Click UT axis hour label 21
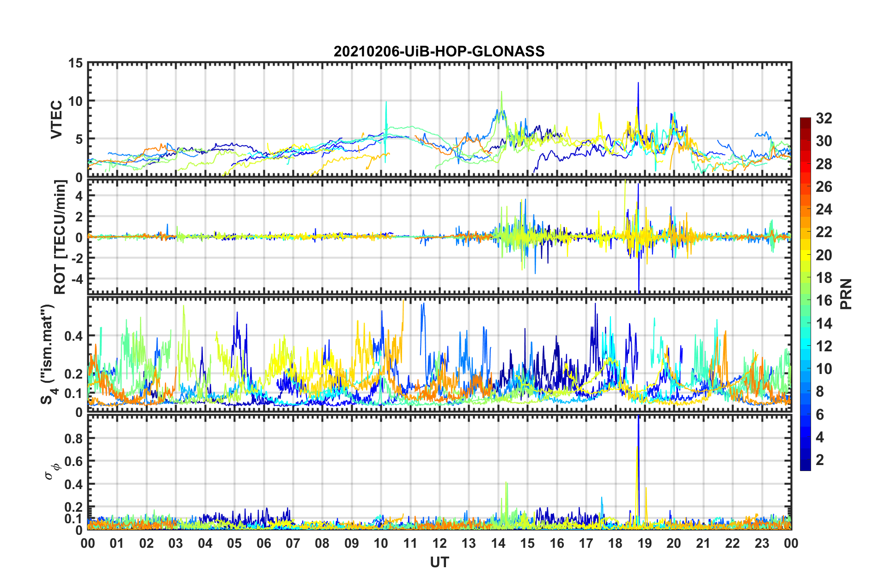The width and height of the screenshot is (879, 588). point(703,543)
